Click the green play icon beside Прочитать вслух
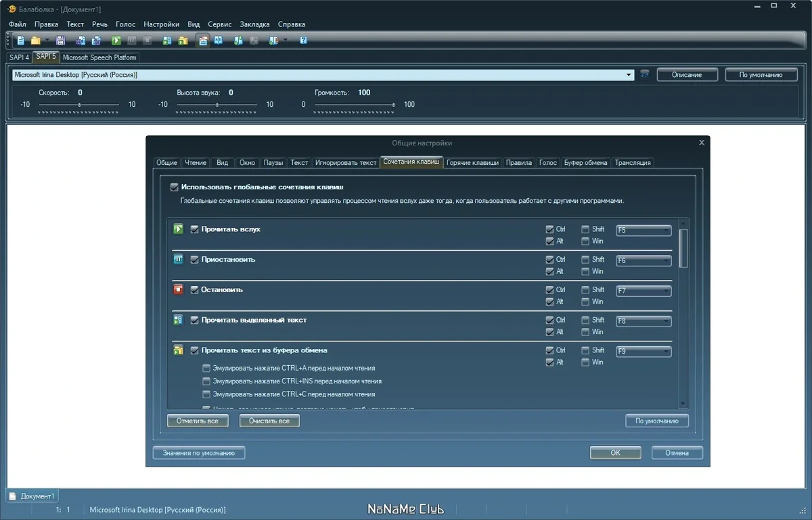Image resolution: width=812 pixels, height=520 pixels. (x=179, y=229)
